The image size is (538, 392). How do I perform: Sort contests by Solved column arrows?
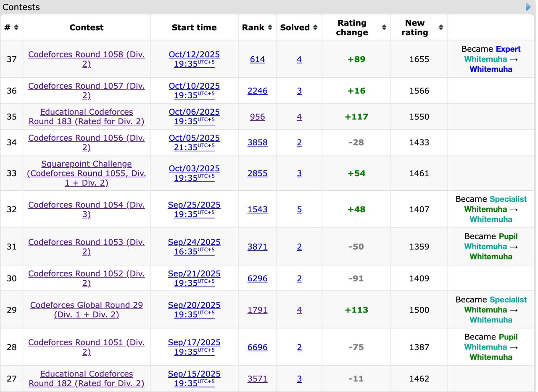(315, 27)
